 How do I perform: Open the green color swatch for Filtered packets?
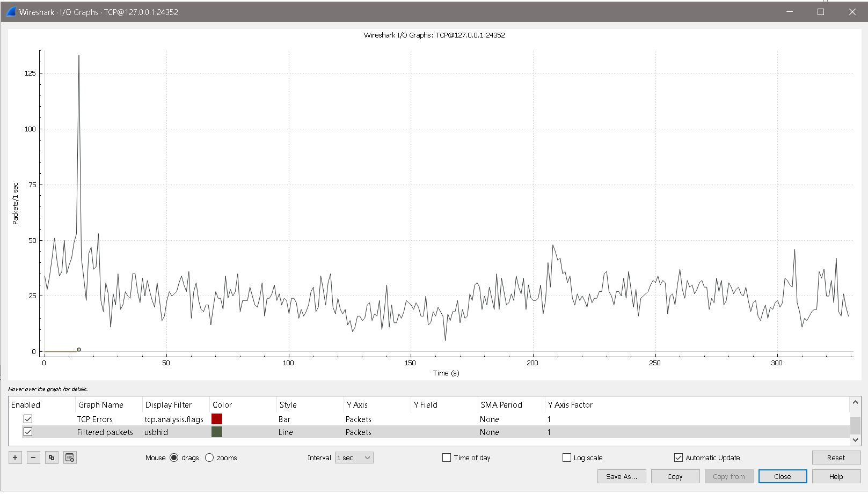point(217,432)
